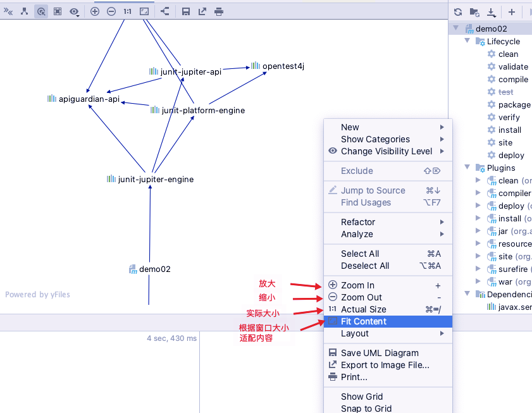The width and height of the screenshot is (532, 413).
Task: Click the collapse arrows icon in diagram toolbar
Action: point(8,11)
